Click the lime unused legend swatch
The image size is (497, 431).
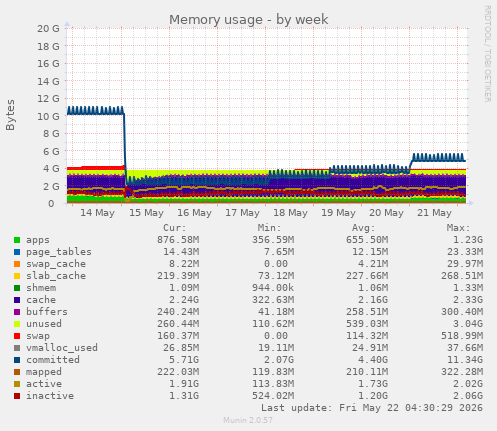tap(17, 324)
